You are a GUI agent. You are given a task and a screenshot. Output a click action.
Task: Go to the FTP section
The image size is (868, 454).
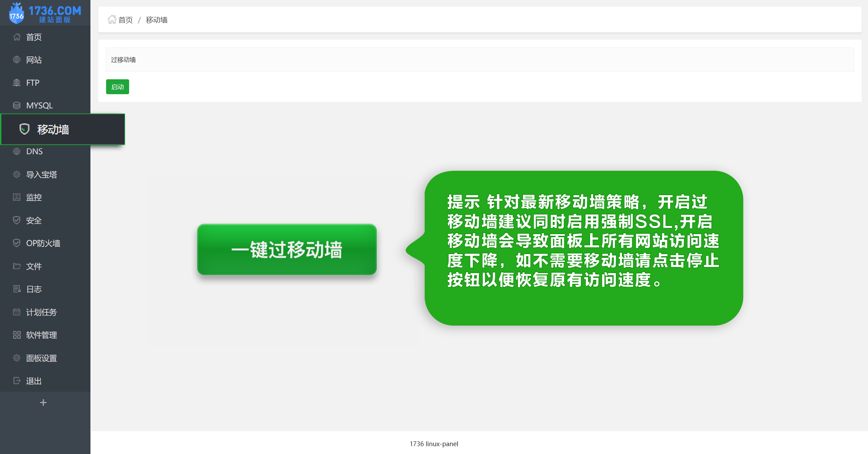click(x=45, y=83)
